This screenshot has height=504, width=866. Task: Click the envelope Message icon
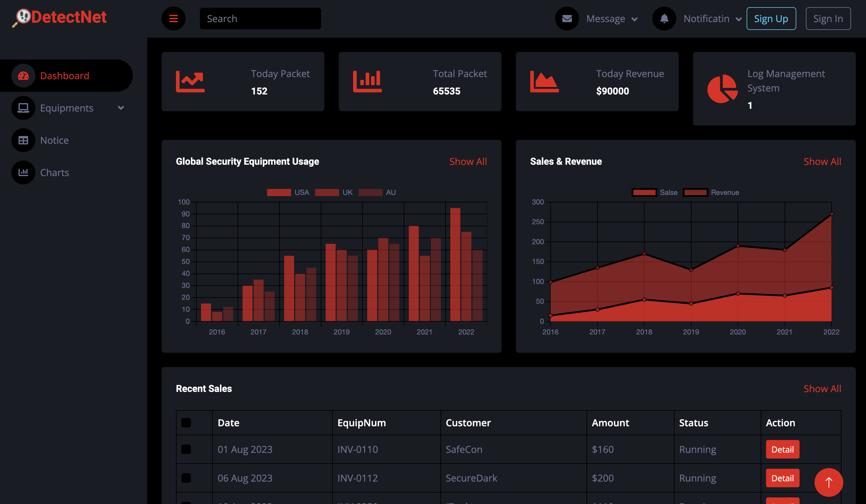point(567,19)
